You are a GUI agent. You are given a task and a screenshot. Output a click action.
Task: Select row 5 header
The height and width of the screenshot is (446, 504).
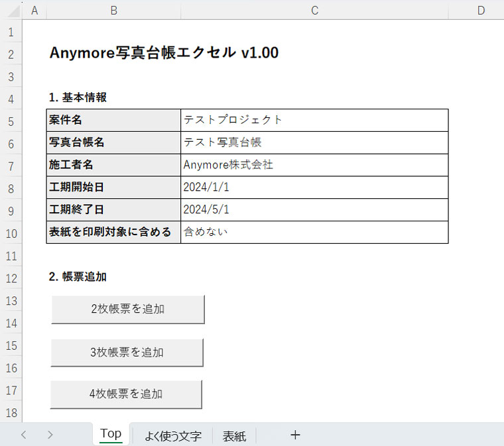tap(11, 122)
